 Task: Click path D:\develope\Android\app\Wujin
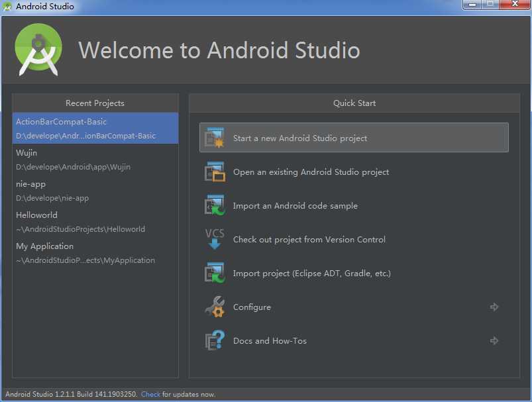73,167
